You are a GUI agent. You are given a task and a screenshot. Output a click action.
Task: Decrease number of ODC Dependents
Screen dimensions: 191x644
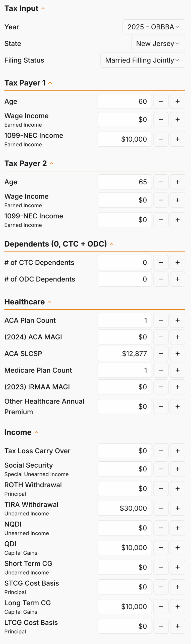[x=161, y=279]
